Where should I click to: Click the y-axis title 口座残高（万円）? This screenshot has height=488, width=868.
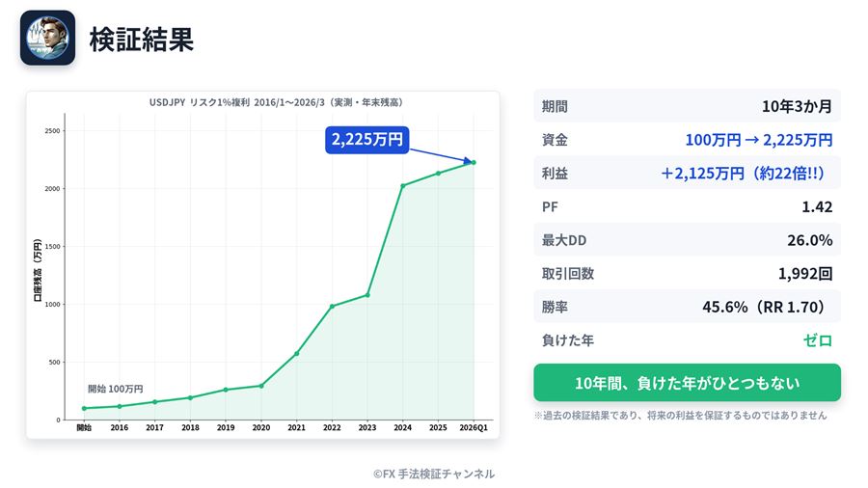[x=38, y=270]
